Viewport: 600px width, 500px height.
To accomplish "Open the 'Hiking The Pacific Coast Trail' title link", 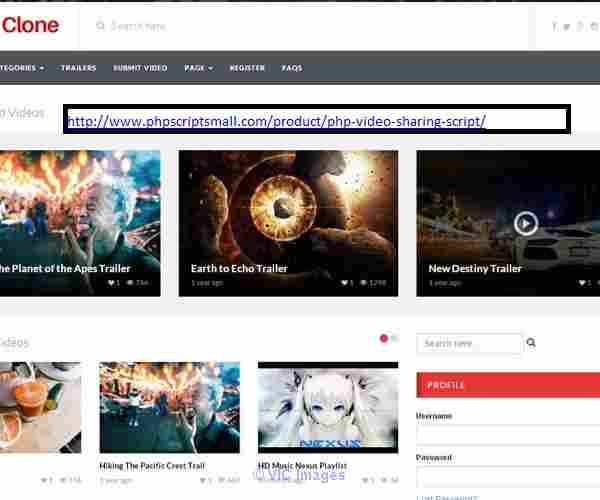I will coord(152,466).
